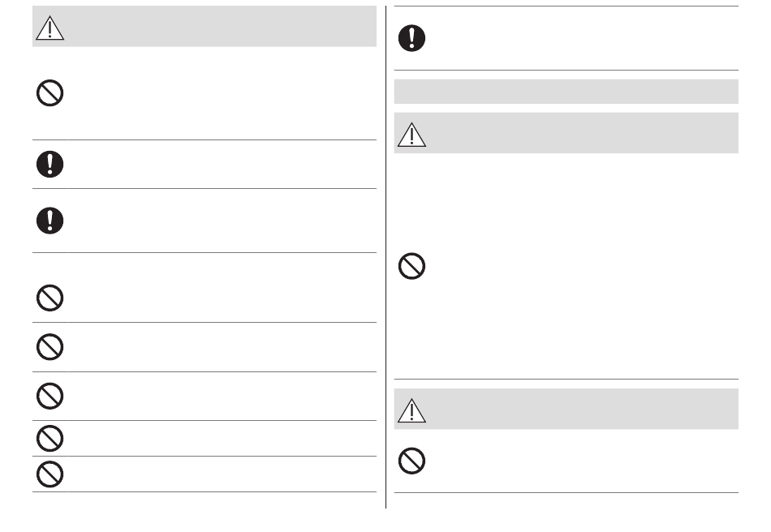Click the second prohibition icon in left column
Screen dimensions: 771x532
click(50, 298)
